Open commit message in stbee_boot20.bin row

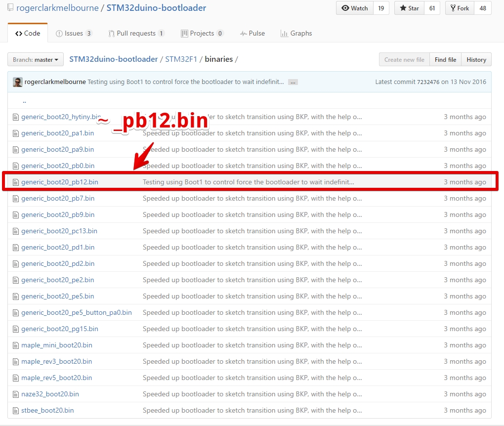pyautogui.click(x=252, y=411)
